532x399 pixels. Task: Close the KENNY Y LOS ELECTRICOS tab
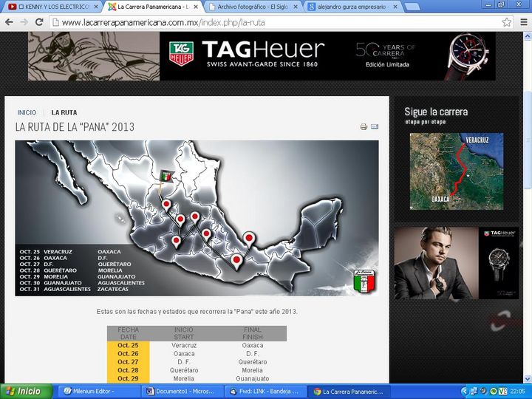click(x=95, y=7)
